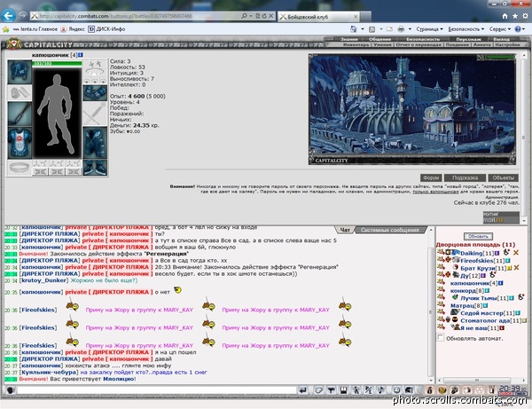Image resolution: width=532 pixels, height=409 pixels.
Task: Click the Я не ваш name in list
Action: (x=474, y=328)
